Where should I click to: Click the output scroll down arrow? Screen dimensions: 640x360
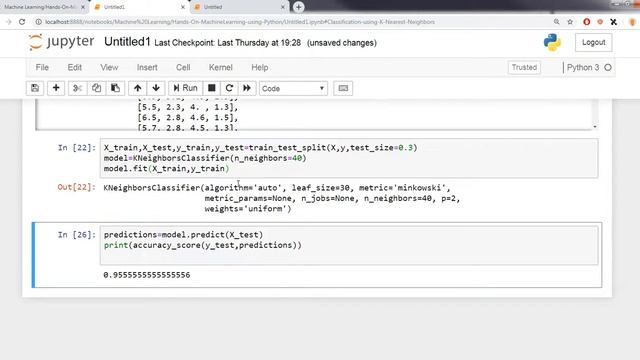(595, 127)
